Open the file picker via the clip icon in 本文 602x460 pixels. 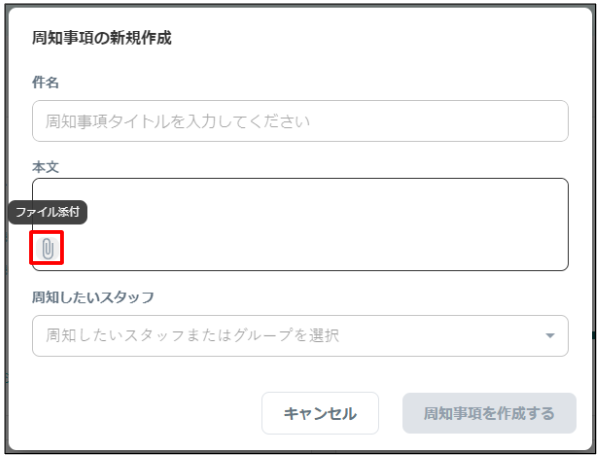[x=48, y=248]
